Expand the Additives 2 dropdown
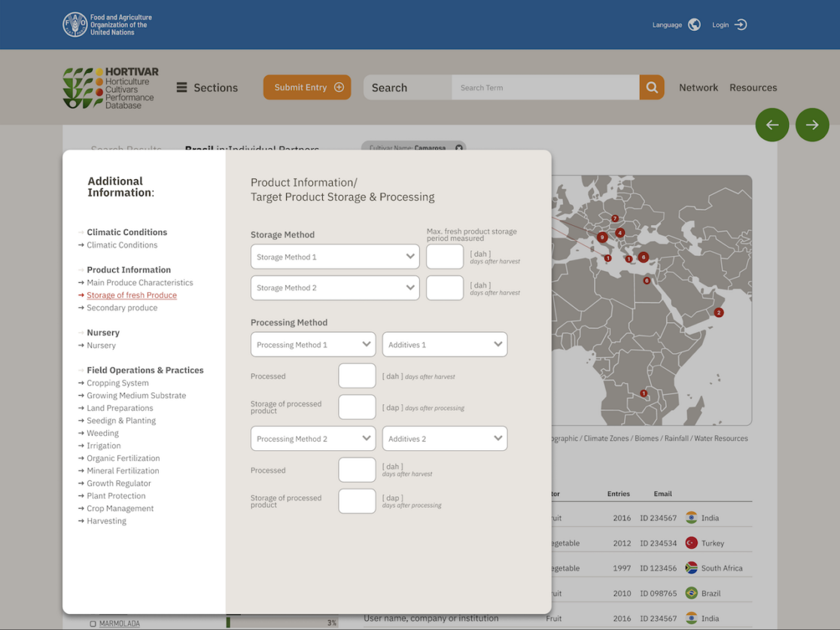Image resolution: width=840 pixels, height=630 pixels. (x=444, y=439)
